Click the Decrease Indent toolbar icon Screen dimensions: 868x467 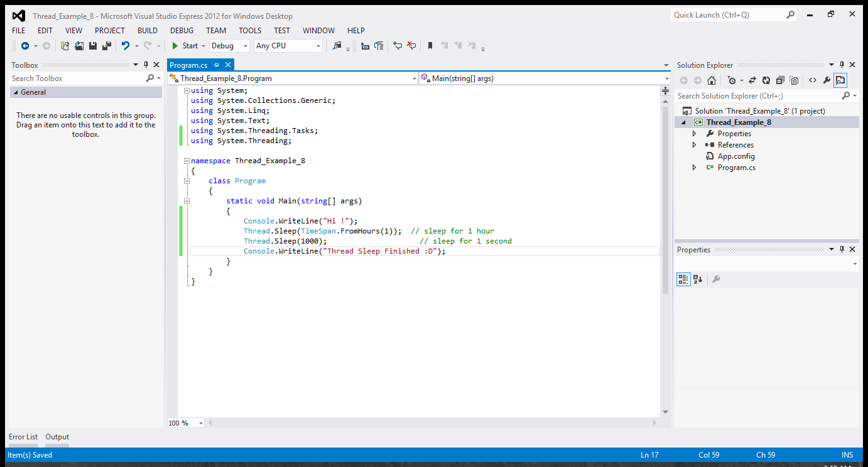point(365,46)
